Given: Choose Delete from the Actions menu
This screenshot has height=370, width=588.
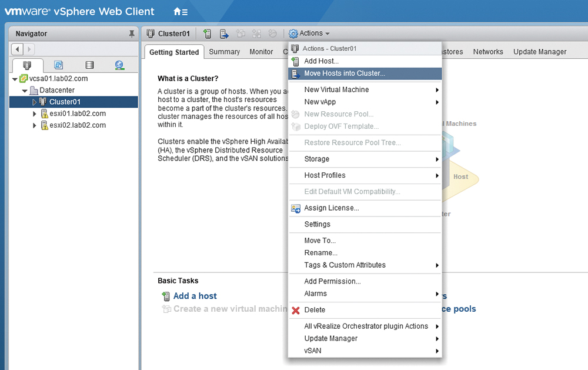Looking at the screenshot, I should point(365,310).
